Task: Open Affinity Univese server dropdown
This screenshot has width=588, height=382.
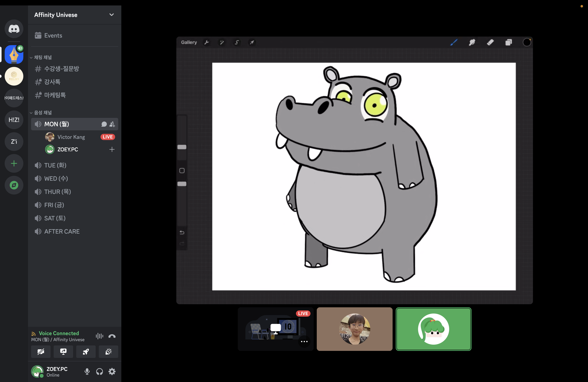Action: coord(111,15)
